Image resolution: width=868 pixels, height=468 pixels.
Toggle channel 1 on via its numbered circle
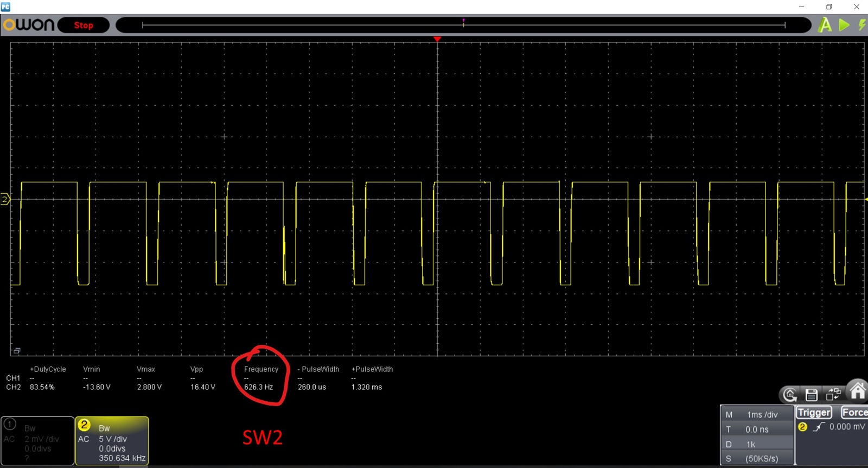pyautogui.click(x=10, y=424)
